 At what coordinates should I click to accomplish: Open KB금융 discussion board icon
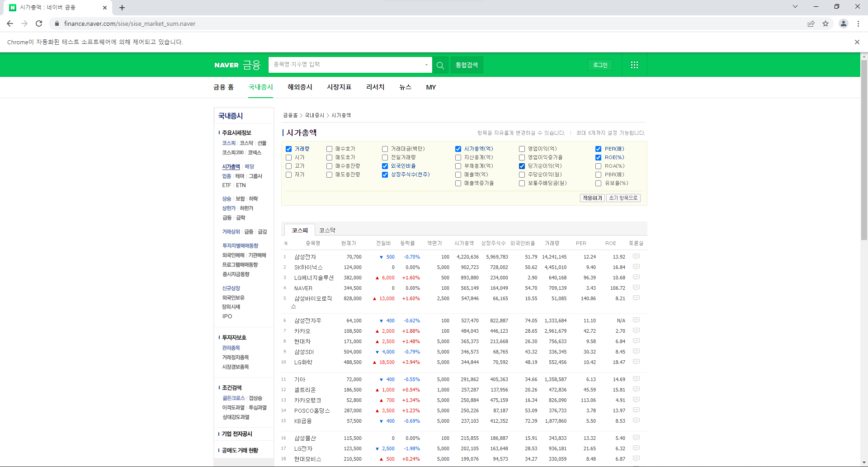click(x=636, y=420)
